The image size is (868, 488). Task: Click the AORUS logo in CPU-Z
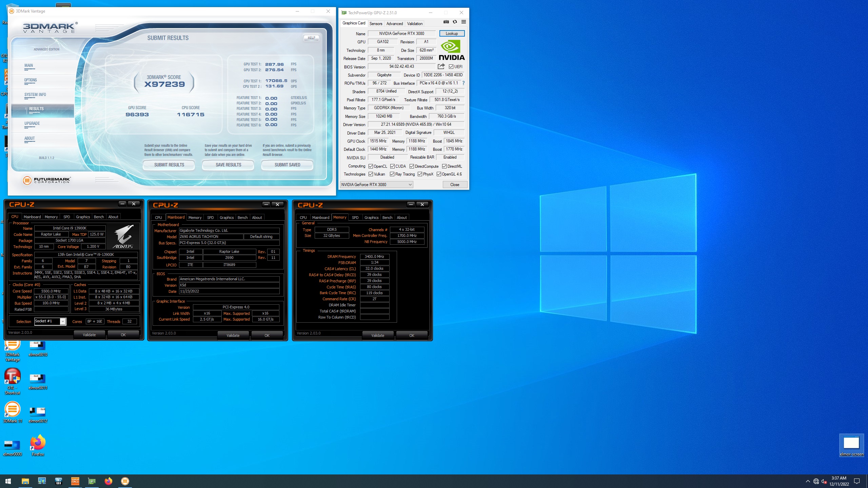coord(123,236)
